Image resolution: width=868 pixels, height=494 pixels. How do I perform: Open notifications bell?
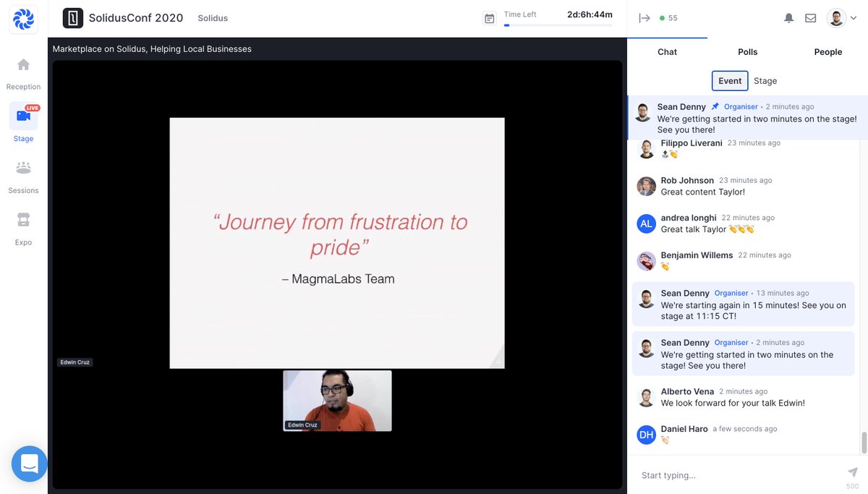(788, 18)
